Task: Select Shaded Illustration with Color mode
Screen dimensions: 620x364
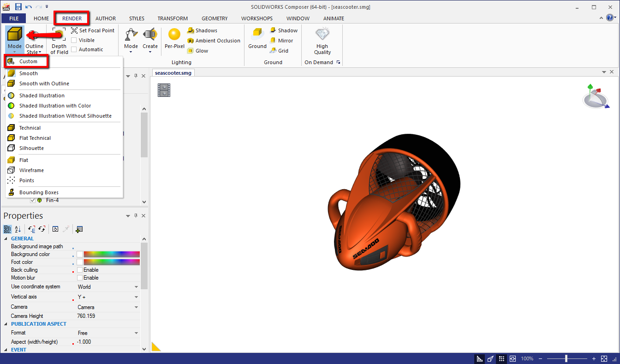Action: click(64, 106)
